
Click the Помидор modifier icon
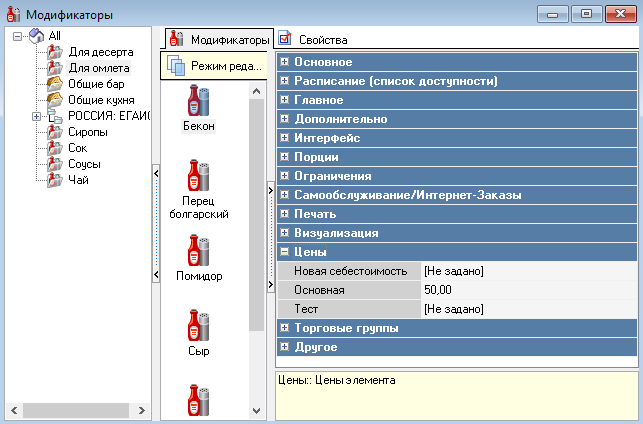pos(198,251)
